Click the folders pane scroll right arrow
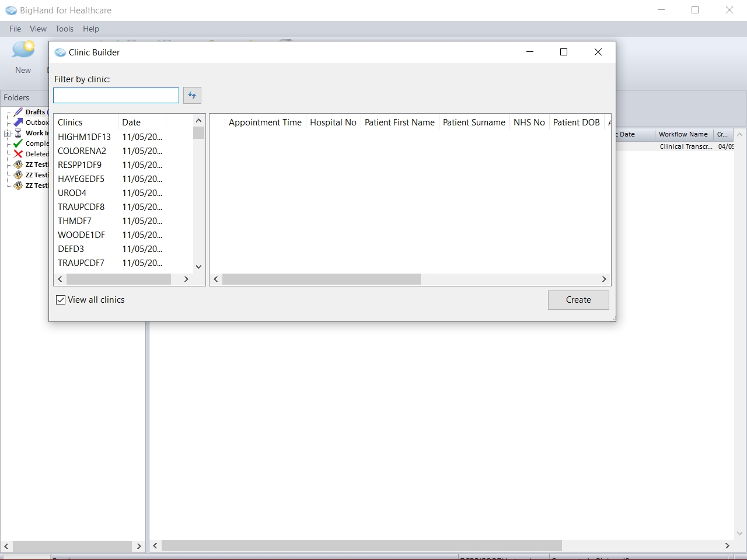 coord(139,547)
